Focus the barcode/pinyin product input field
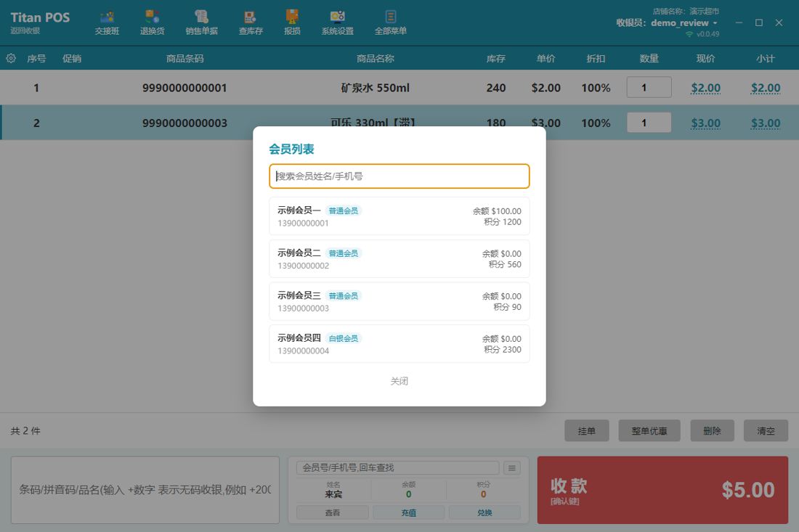Screen dimensions: 799x532 pos(145,490)
